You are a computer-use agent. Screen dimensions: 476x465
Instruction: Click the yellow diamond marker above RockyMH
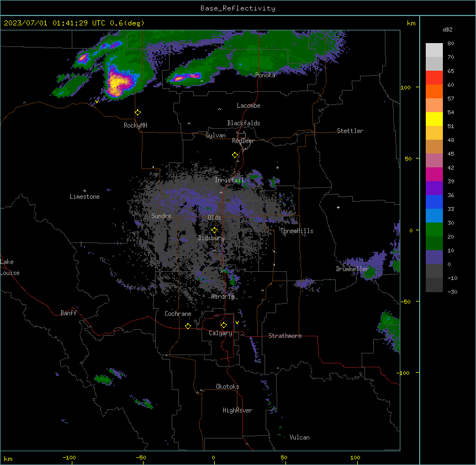click(137, 113)
